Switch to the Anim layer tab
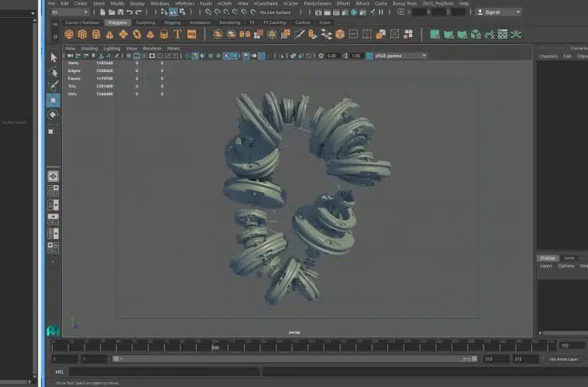The height and width of the screenshot is (387, 588). pos(569,258)
